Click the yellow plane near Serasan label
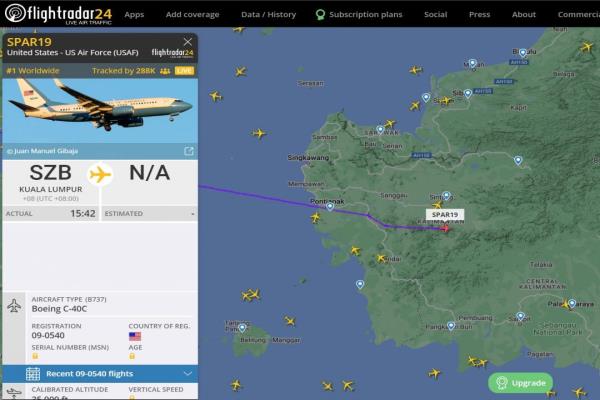This screenshot has width=600, height=400. tap(240, 71)
